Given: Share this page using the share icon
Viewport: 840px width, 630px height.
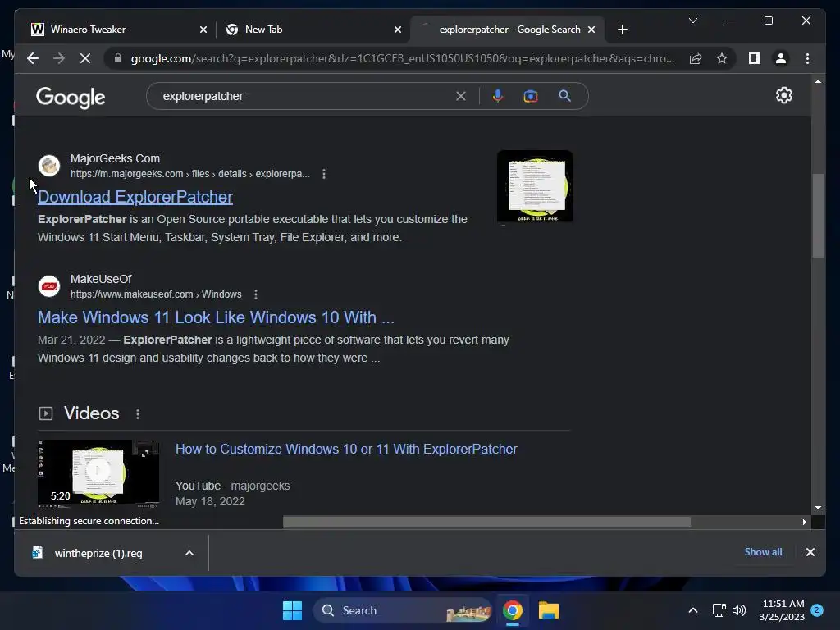Looking at the screenshot, I should pos(696,58).
